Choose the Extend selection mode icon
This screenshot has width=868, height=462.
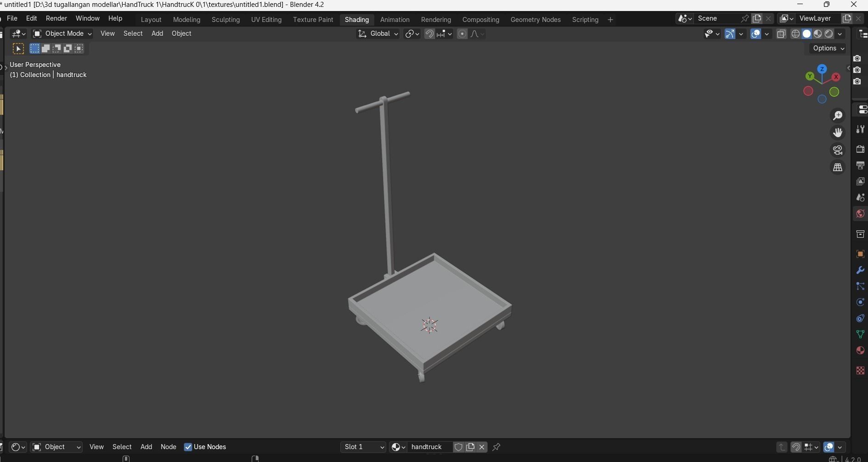(x=45, y=49)
